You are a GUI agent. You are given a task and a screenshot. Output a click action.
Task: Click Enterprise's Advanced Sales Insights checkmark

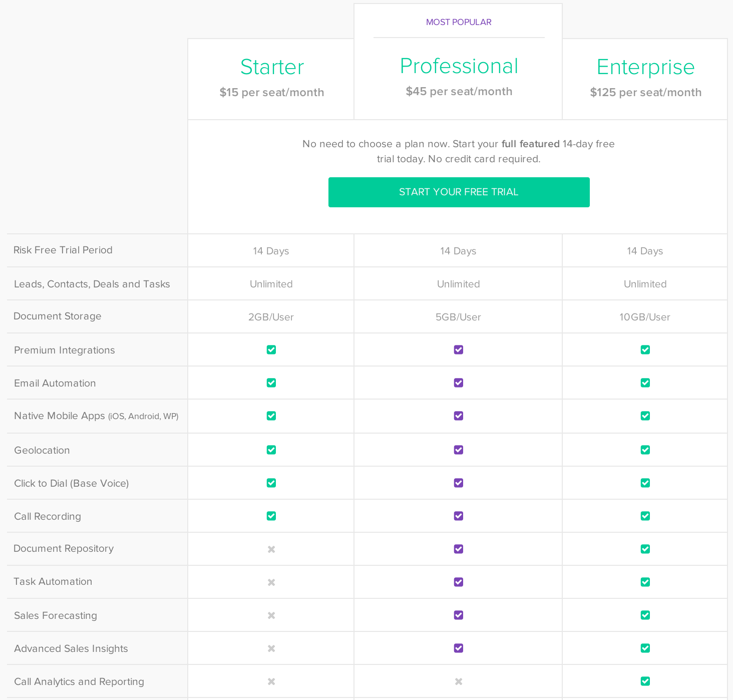pos(645,648)
